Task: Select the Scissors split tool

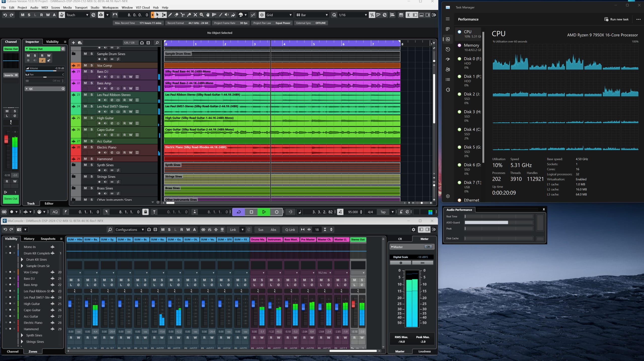Action: pyautogui.click(x=183, y=15)
